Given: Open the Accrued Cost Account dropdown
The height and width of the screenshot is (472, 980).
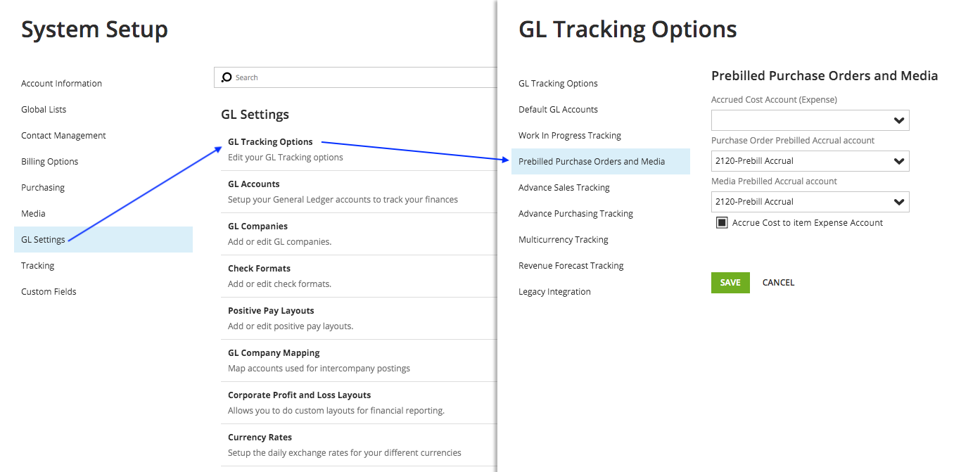Looking at the screenshot, I should tap(810, 120).
